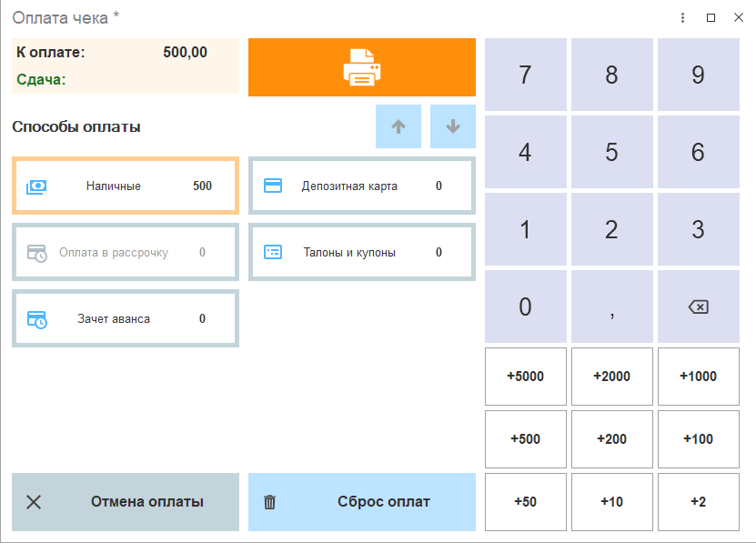Select Наличные cash payment method
Image resolution: width=756 pixels, height=543 pixels.
tap(126, 186)
